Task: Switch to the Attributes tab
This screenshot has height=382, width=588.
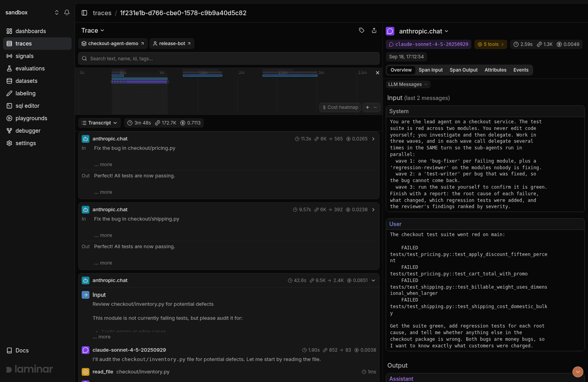Action: (x=495, y=70)
